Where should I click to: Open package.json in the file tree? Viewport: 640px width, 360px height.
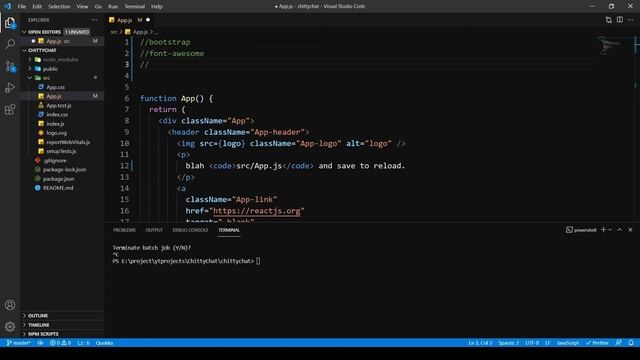click(59, 179)
